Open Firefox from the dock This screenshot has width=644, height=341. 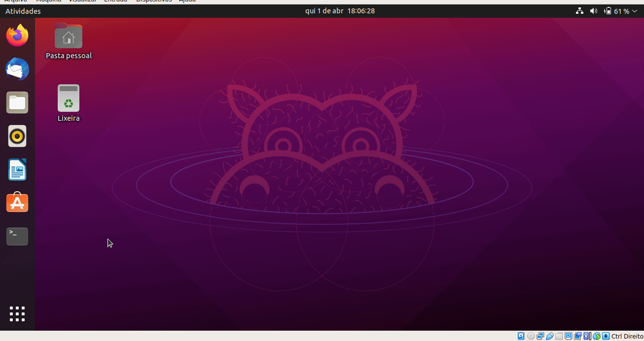coord(17,35)
